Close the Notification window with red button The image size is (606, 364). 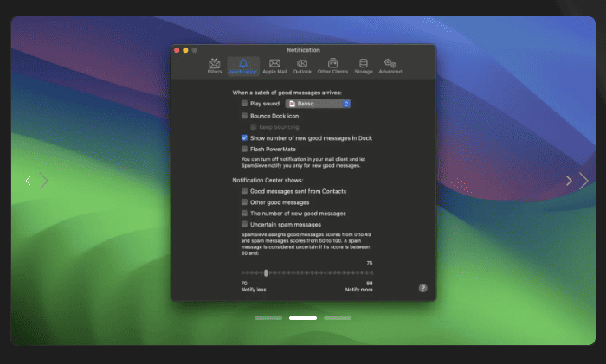(177, 50)
